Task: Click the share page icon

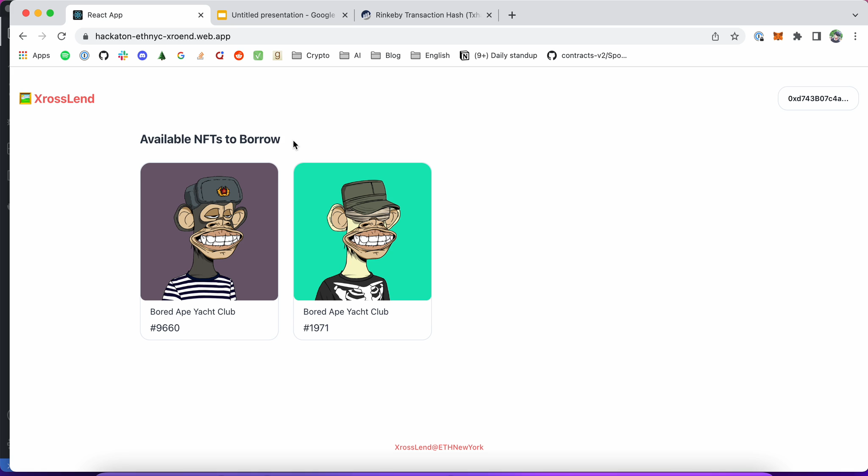Action: pos(715,36)
